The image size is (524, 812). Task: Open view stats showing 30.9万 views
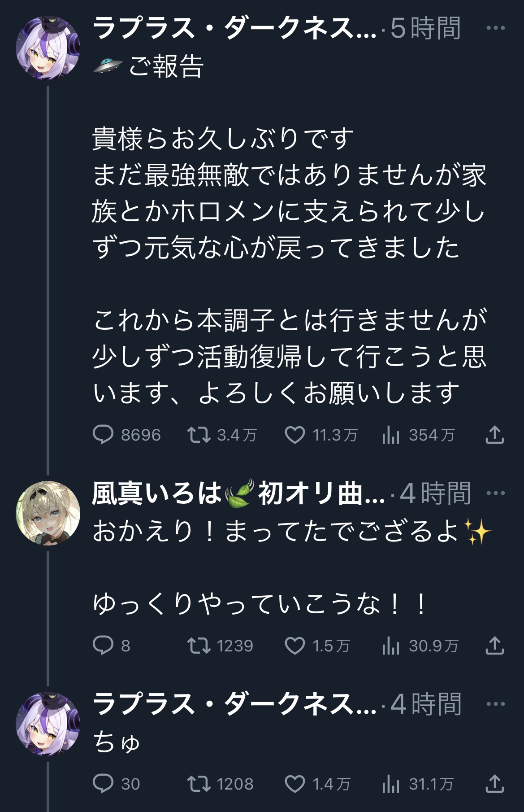coord(391,646)
